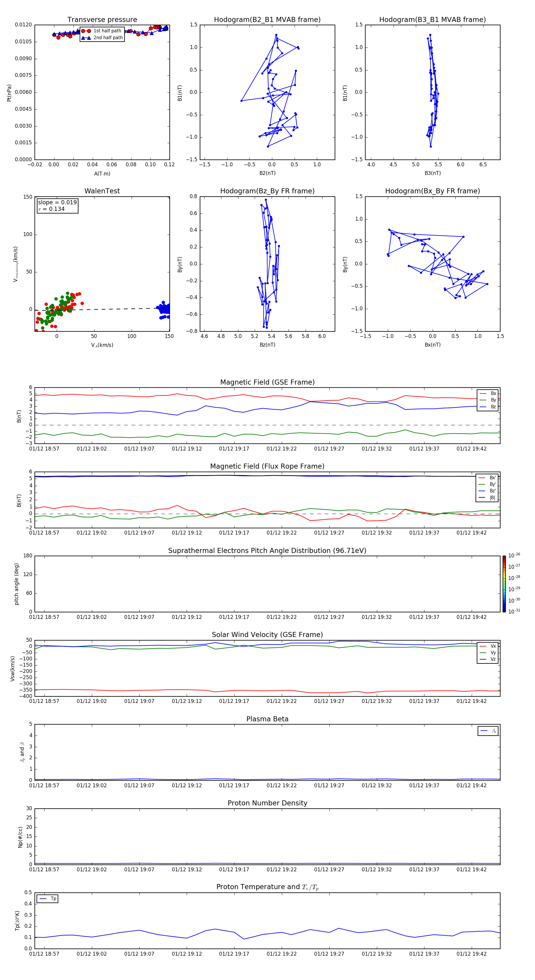Screen dimensions: 535x980
Task: Select '1st half path' legend entry
Action: pyautogui.click(x=101, y=31)
